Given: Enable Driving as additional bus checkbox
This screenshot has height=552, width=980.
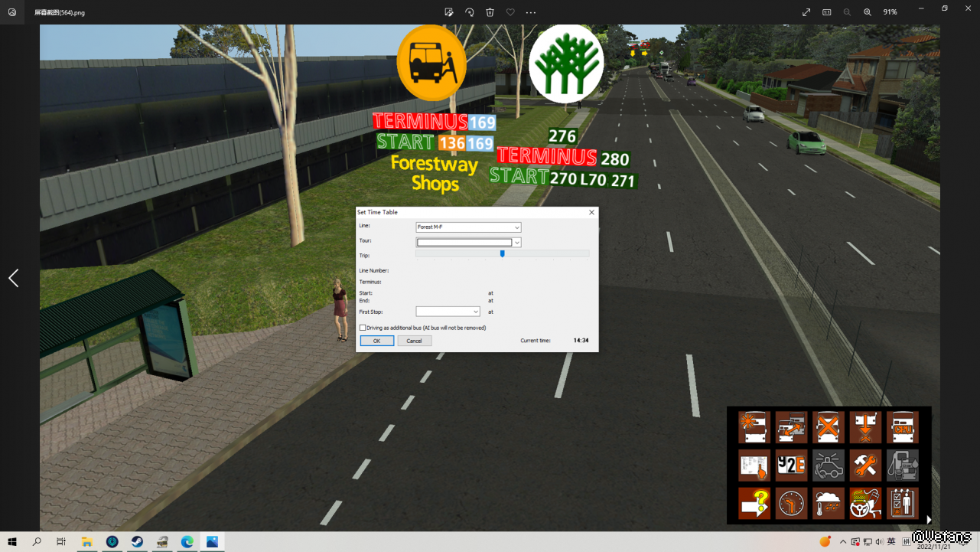Looking at the screenshot, I should [363, 328].
